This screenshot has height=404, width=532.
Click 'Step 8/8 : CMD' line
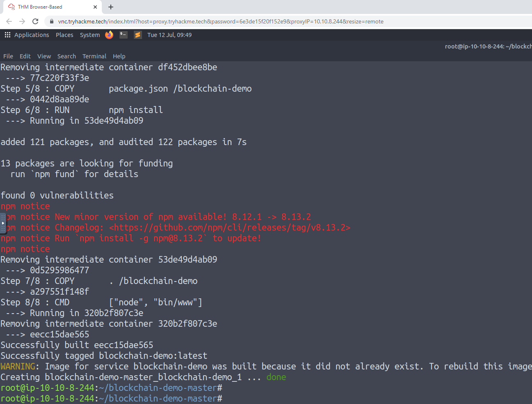coord(101,302)
